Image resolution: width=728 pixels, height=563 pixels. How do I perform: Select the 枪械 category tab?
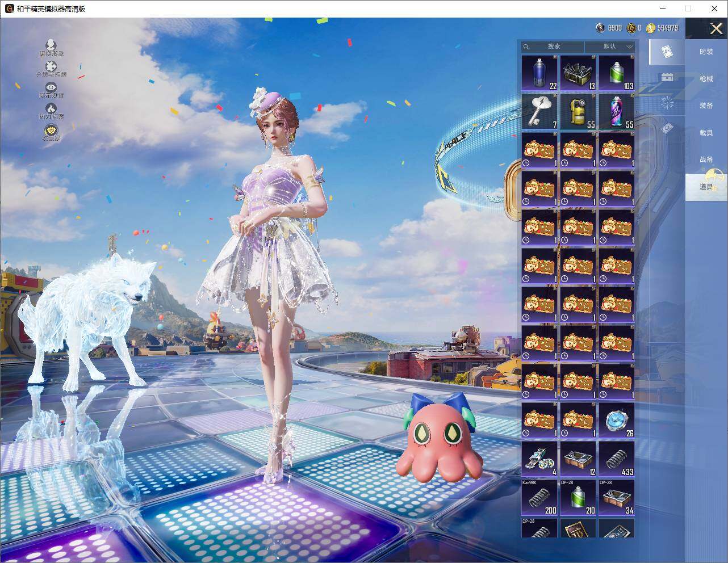pos(706,79)
